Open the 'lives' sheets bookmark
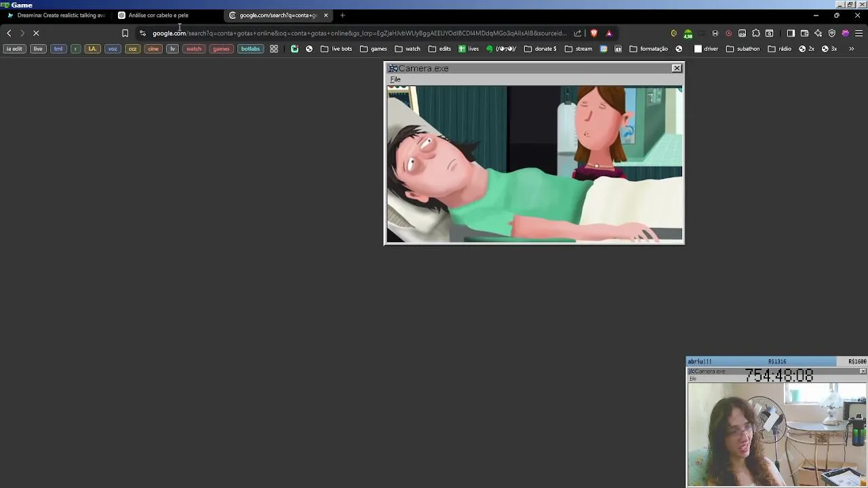 click(x=469, y=49)
